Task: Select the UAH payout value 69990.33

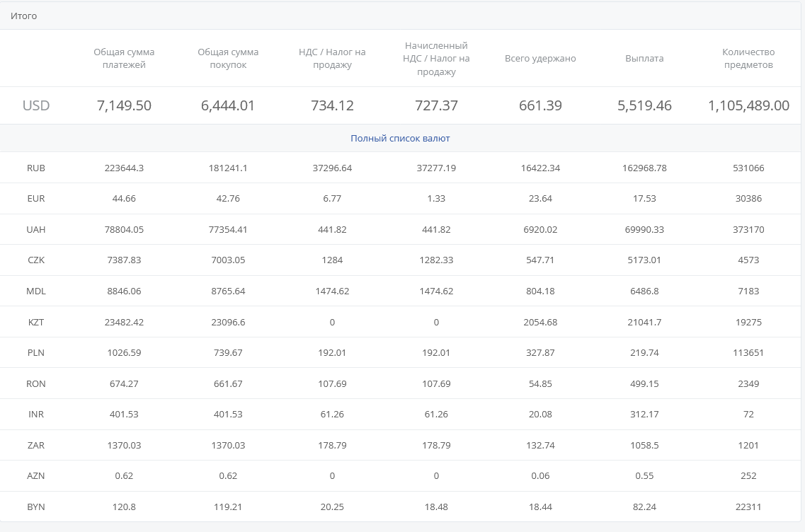Action: tap(644, 230)
